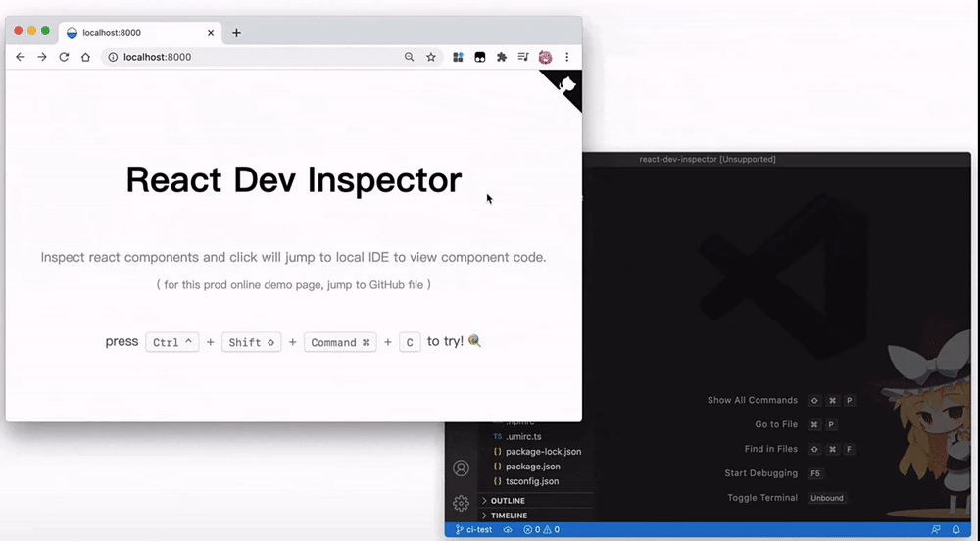
Task: Click the Ctrl ^ key badge
Action: click(171, 342)
